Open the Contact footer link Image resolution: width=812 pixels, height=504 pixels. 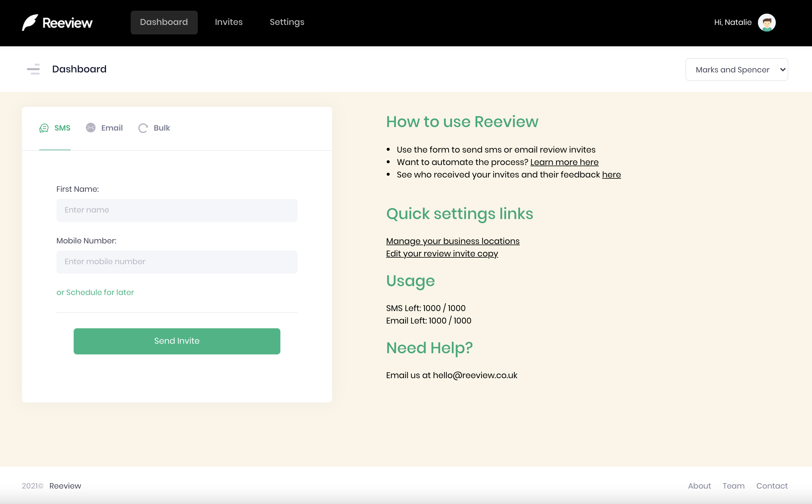coord(772,486)
